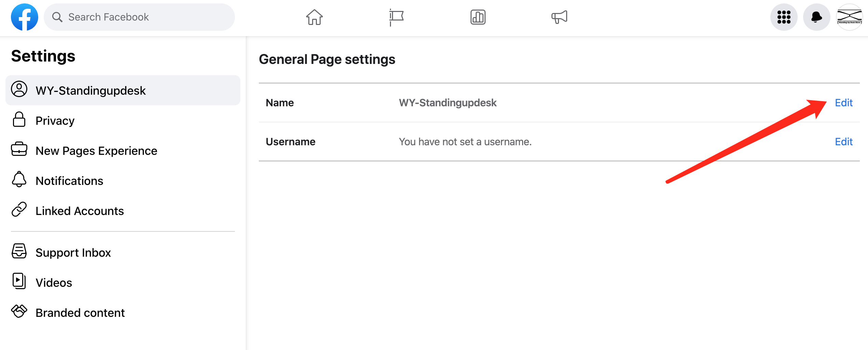Open Branded content settings
The image size is (868, 350).
pos(80,313)
